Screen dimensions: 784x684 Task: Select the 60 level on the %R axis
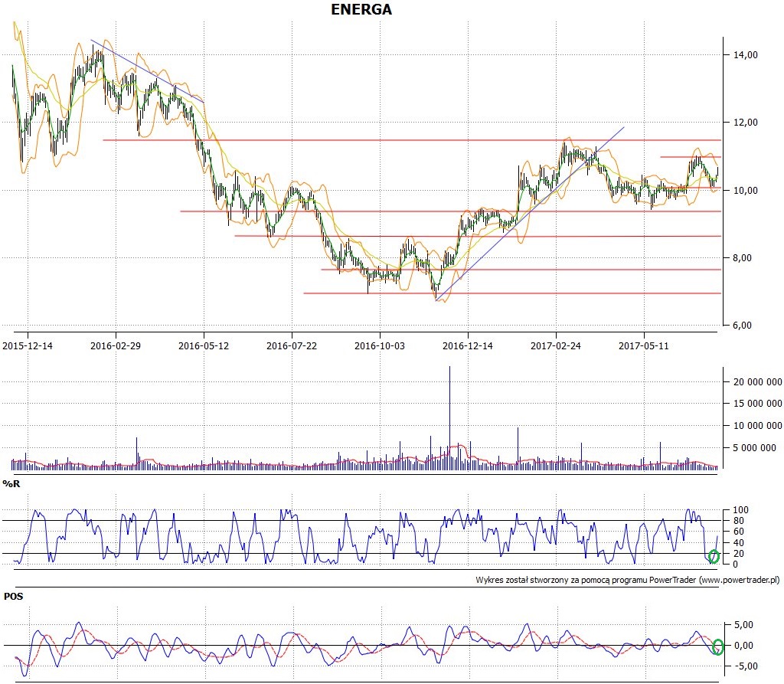pyautogui.click(x=739, y=532)
